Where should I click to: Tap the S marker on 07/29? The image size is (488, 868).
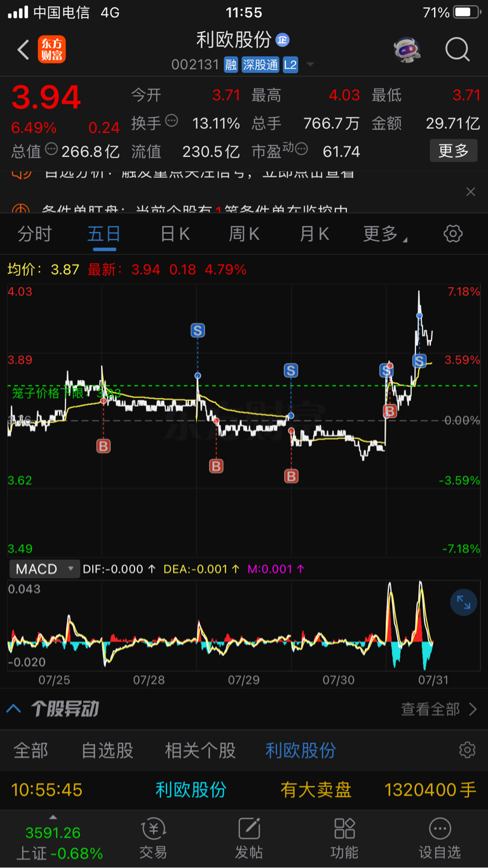tap(291, 370)
